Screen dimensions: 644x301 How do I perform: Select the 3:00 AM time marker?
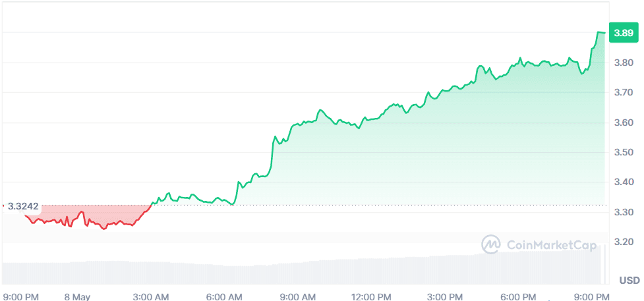(x=151, y=296)
